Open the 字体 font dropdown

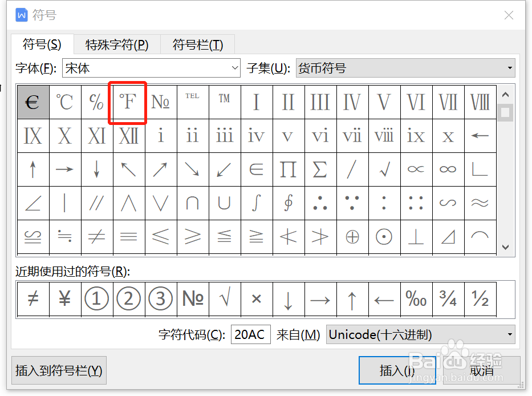click(x=234, y=67)
